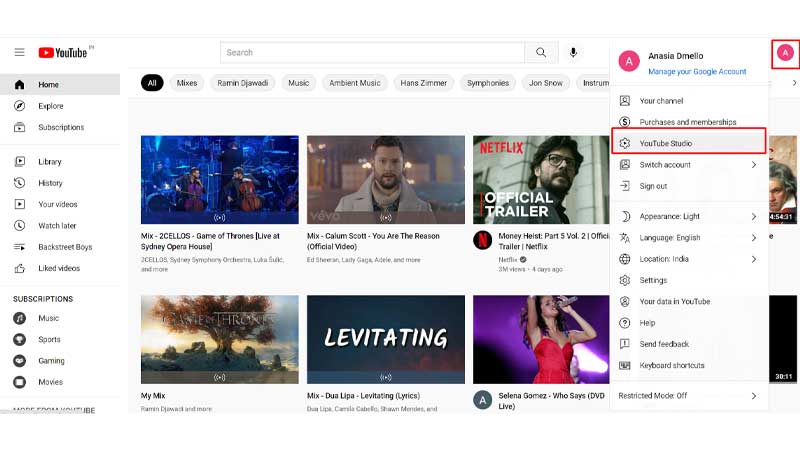Open Help from account menu
The width and height of the screenshot is (800, 450).
point(689,323)
